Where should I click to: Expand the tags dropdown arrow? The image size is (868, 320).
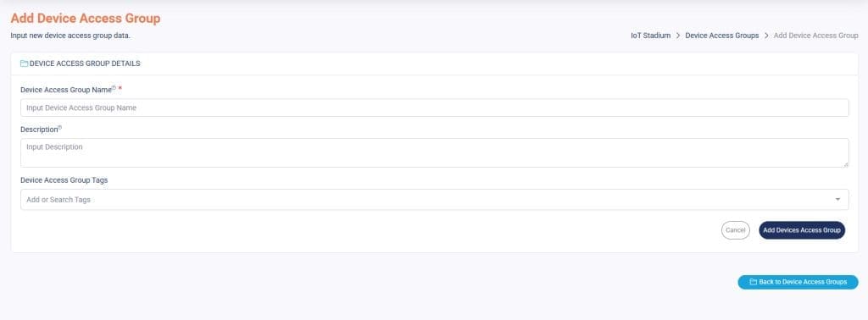point(837,200)
